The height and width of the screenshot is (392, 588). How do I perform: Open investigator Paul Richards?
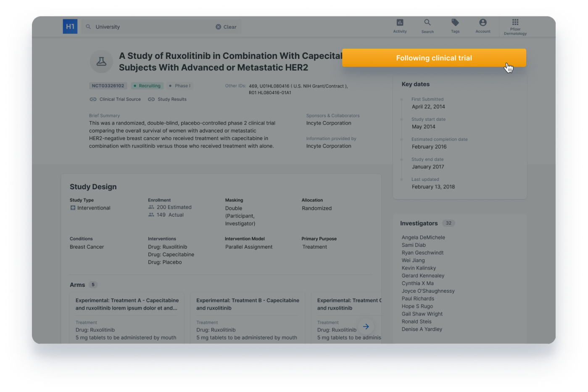(418, 299)
